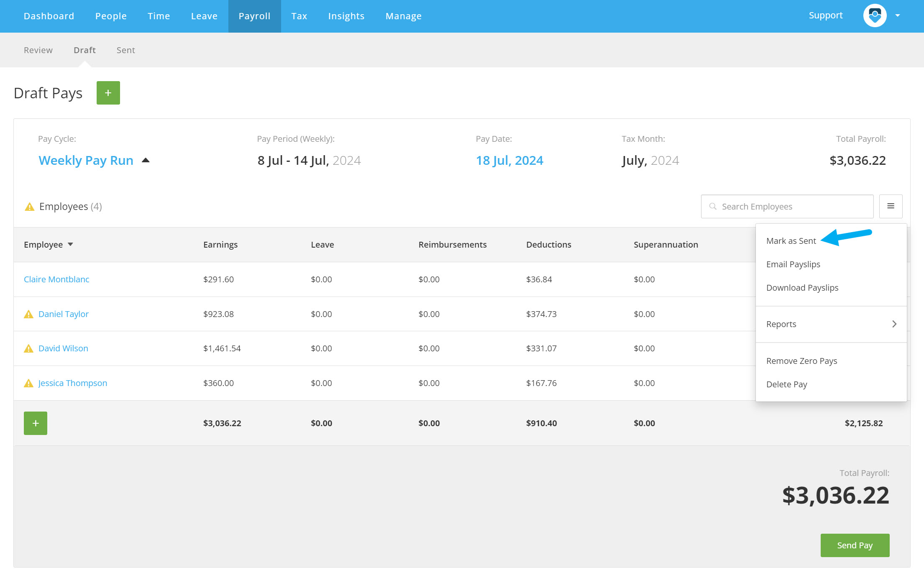Image resolution: width=924 pixels, height=573 pixels.
Task: Click Jessica Thompson's $360.00 earnings
Action: pos(218,383)
